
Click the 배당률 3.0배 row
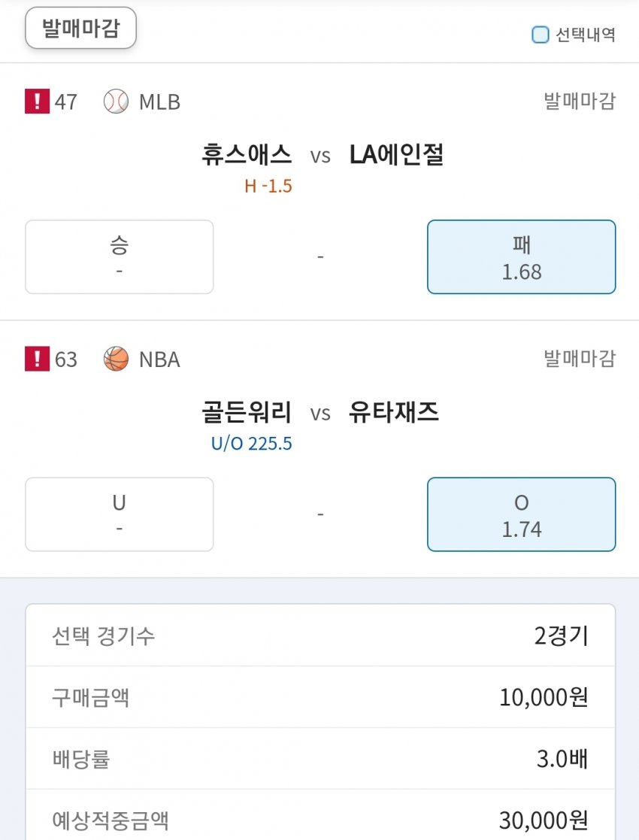[320, 759]
